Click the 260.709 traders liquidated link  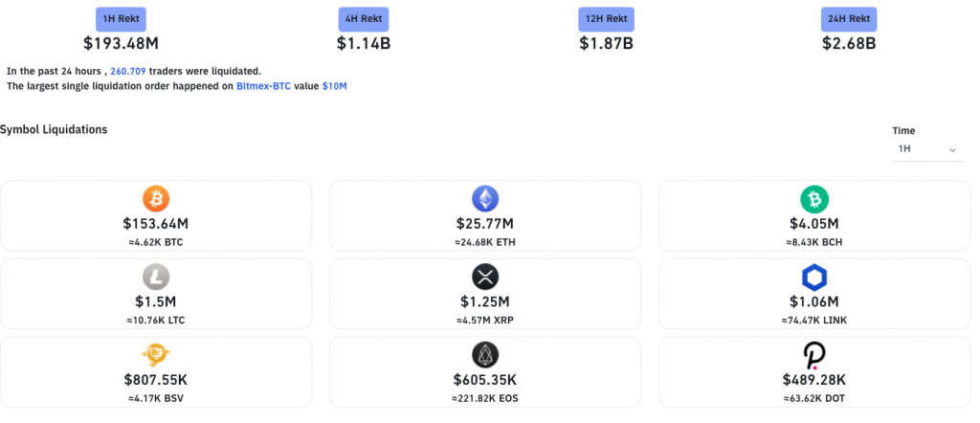click(x=129, y=71)
